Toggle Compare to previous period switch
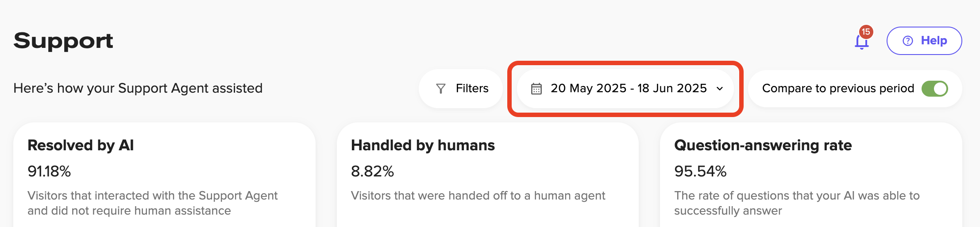Viewport: 980px width, 227px height. click(x=934, y=89)
